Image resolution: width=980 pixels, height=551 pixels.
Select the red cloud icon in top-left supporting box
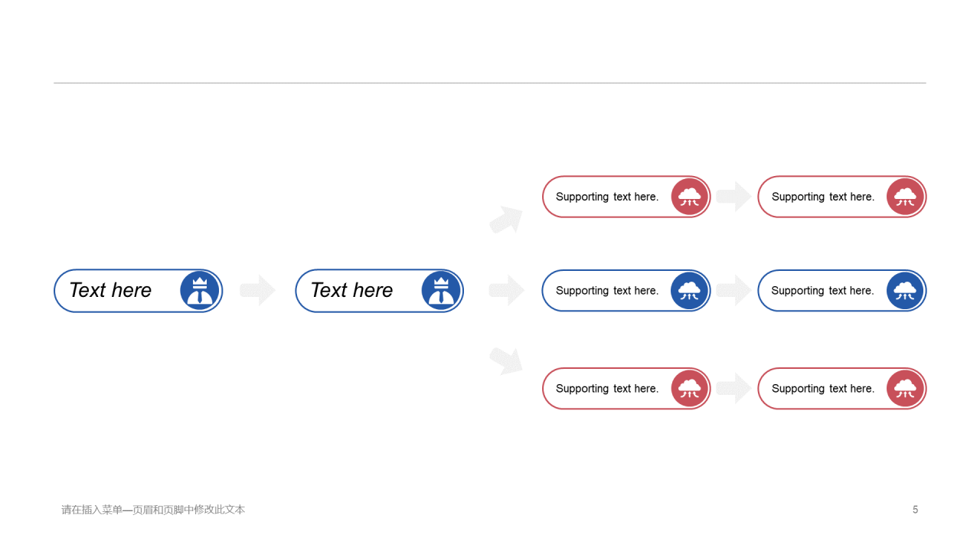pyautogui.click(x=690, y=197)
